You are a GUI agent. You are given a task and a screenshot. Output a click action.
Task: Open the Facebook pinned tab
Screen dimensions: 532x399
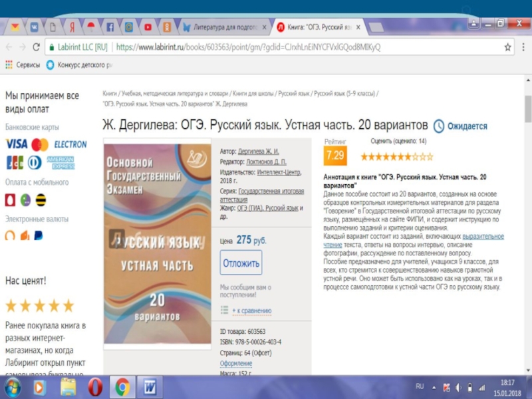click(110, 27)
